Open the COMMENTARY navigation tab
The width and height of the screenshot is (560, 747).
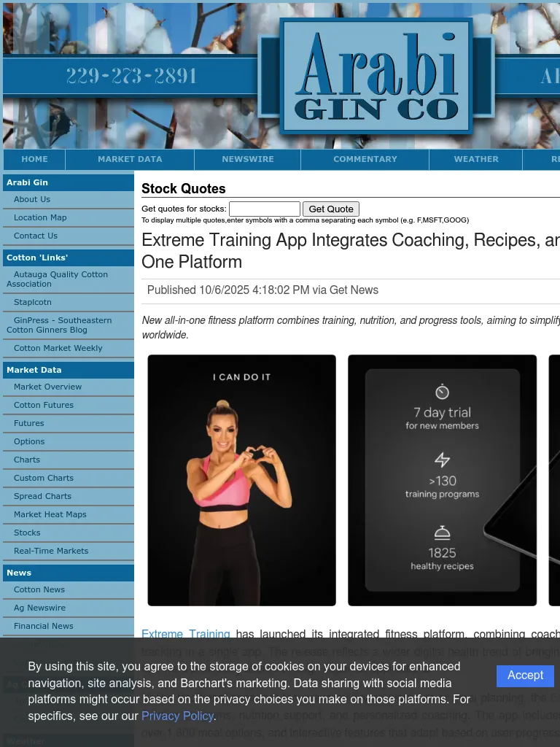[365, 159]
